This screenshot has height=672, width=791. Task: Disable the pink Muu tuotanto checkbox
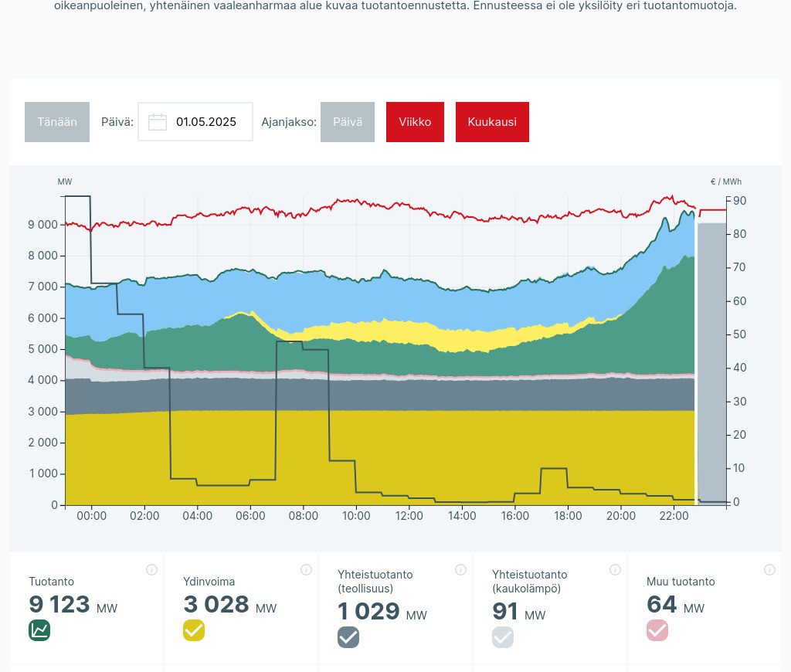[657, 630]
